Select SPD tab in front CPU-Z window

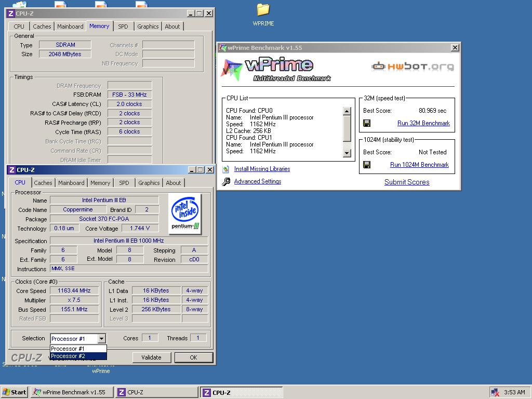tap(124, 183)
